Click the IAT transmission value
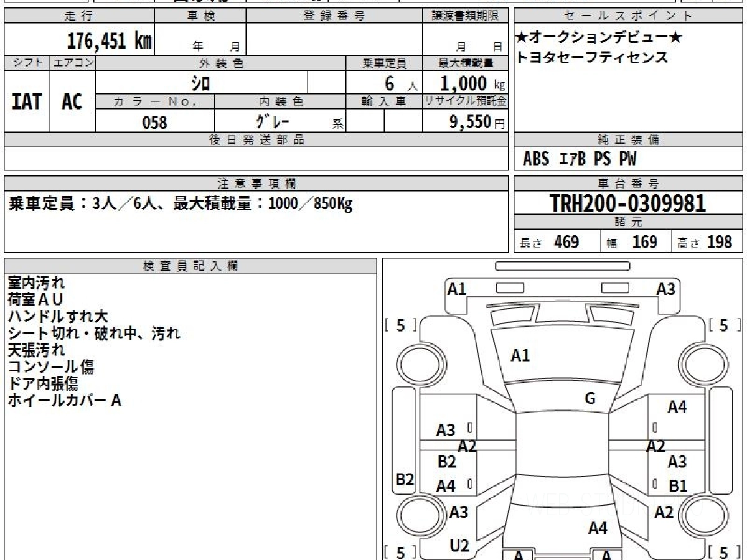Screen dimensions: 747x560 click(27, 101)
